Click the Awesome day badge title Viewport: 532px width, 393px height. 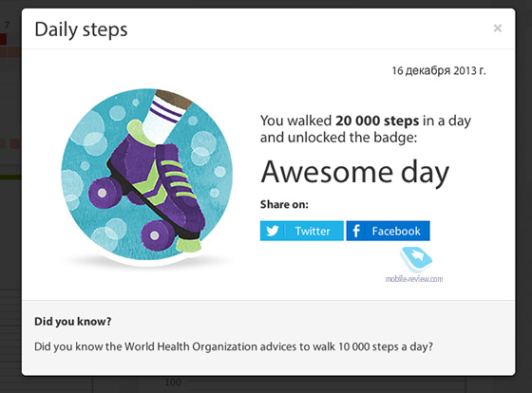[x=355, y=173]
